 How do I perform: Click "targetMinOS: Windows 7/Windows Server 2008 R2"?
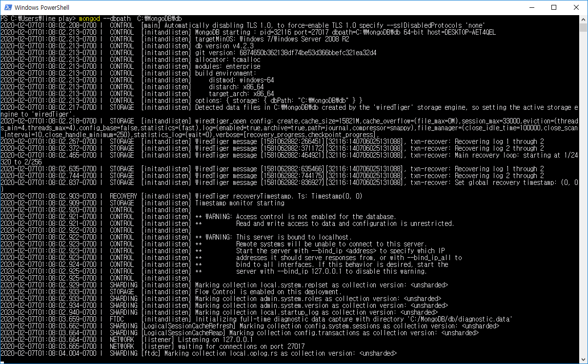[x=272, y=39]
